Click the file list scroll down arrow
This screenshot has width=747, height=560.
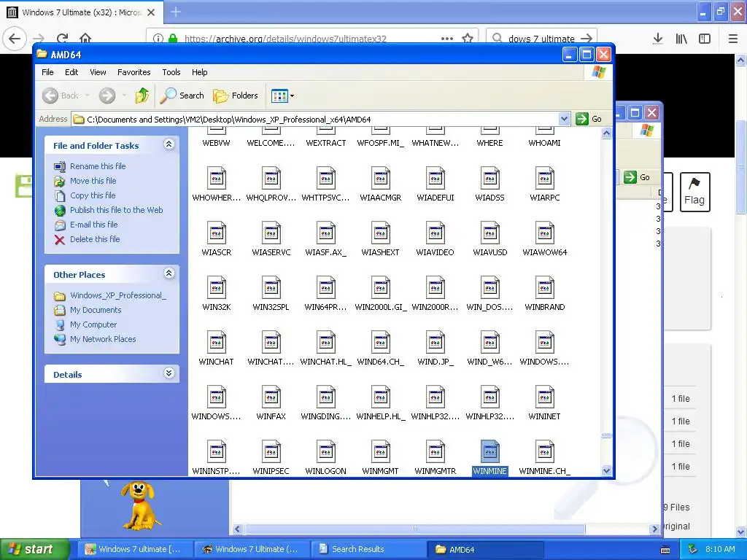click(606, 470)
